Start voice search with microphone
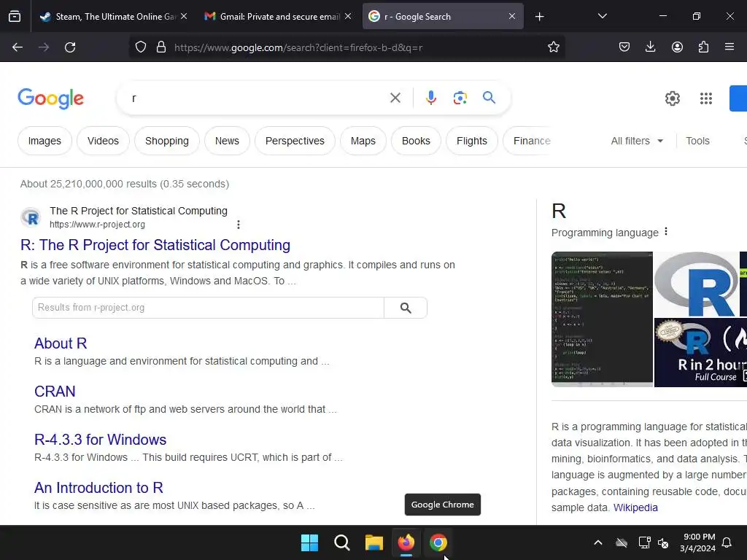 430,98
